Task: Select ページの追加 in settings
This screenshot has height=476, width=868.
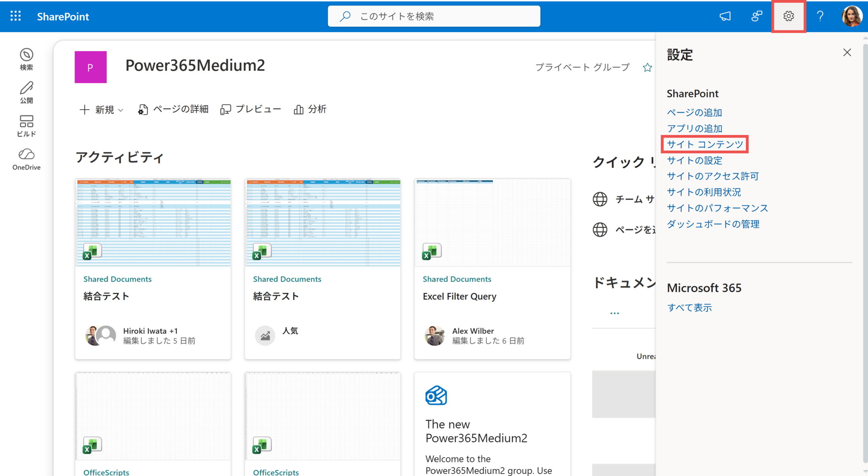Action: 694,112
